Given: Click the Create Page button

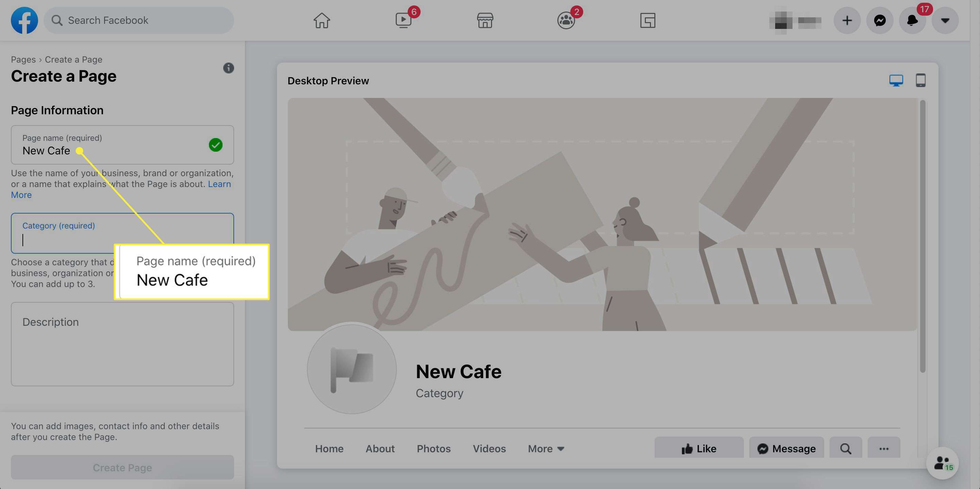Looking at the screenshot, I should point(122,467).
